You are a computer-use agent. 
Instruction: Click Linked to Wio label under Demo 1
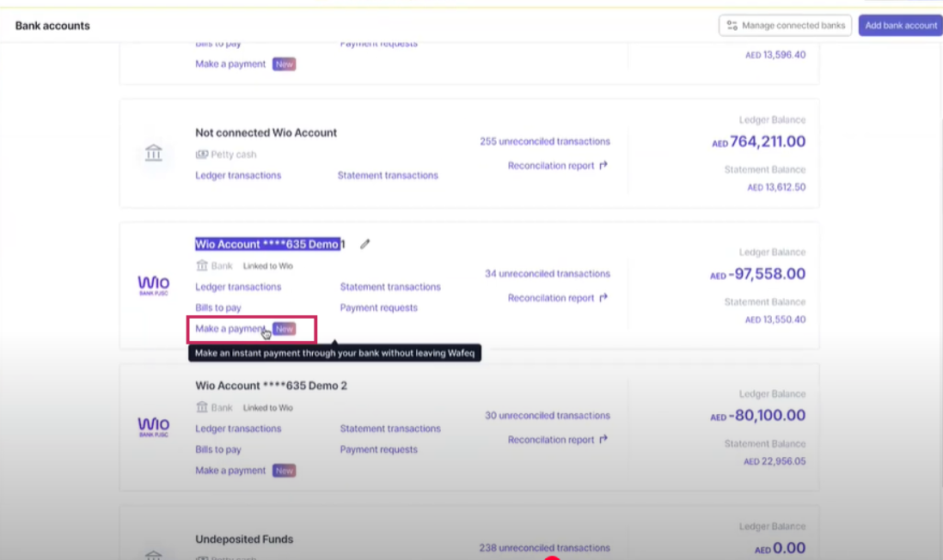point(267,265)
